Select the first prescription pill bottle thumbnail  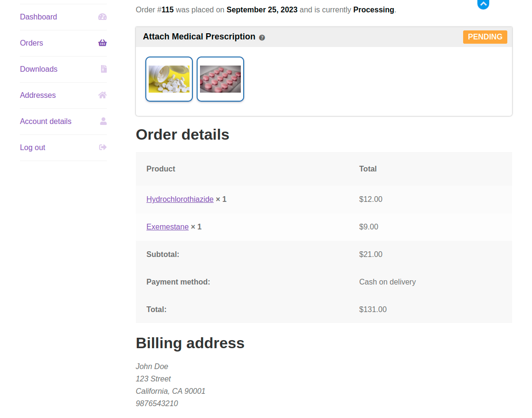(x=169, y=79)
